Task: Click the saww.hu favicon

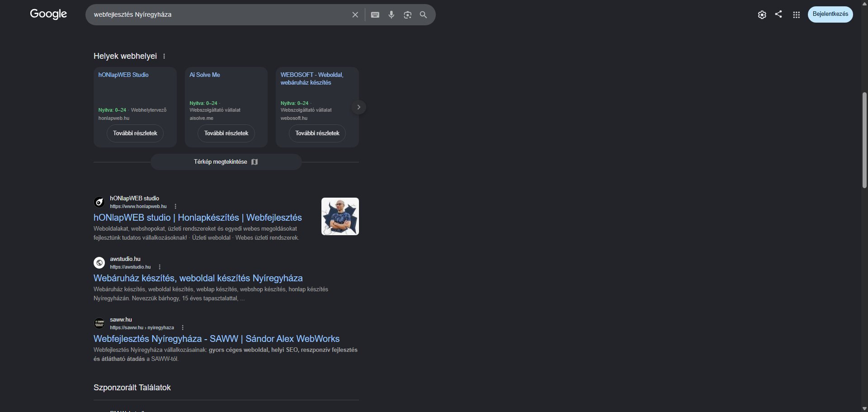Action: pos(99,323)
